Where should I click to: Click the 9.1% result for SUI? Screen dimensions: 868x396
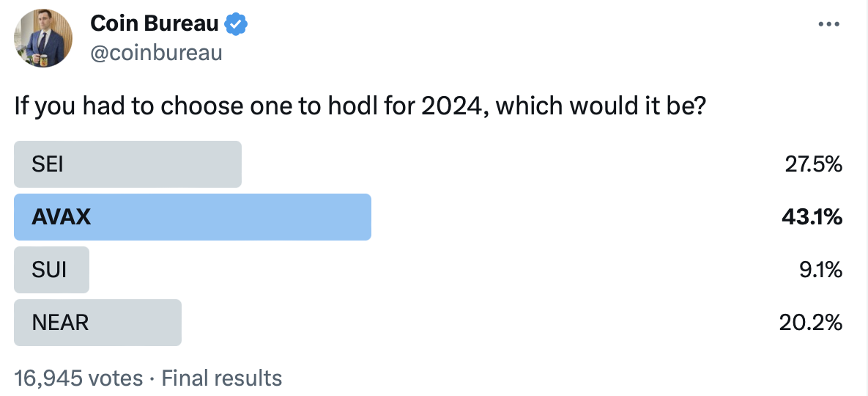coord(819,270)
